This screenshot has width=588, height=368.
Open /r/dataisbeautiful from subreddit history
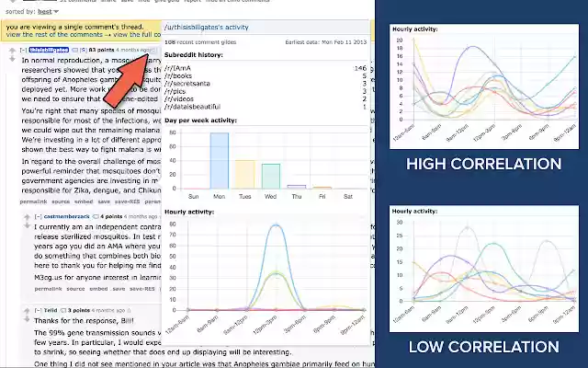click(192, 107)
